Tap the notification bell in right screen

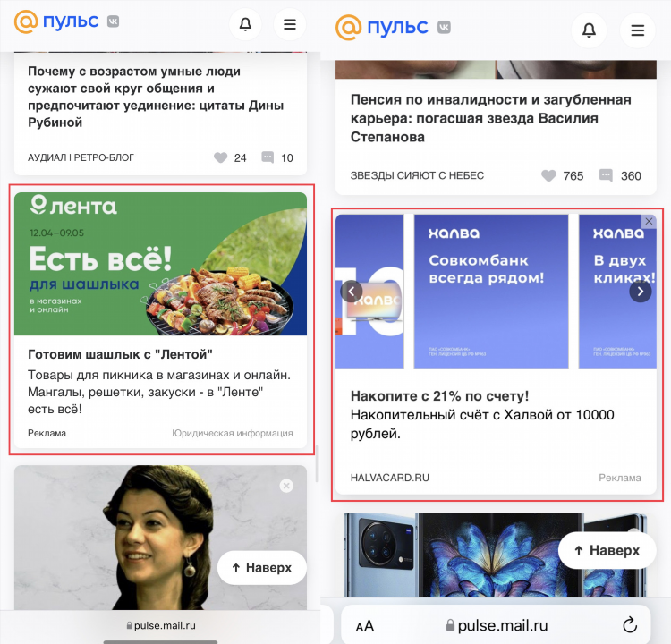[x=590, y=30]
